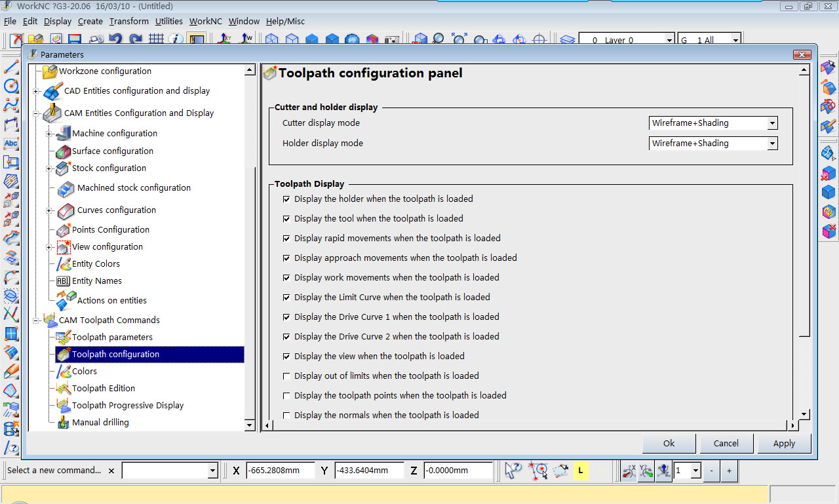Select Colors under CAM Toolpath Commands
The width and height of the screenshot is (839, 504).
[85, 372]
